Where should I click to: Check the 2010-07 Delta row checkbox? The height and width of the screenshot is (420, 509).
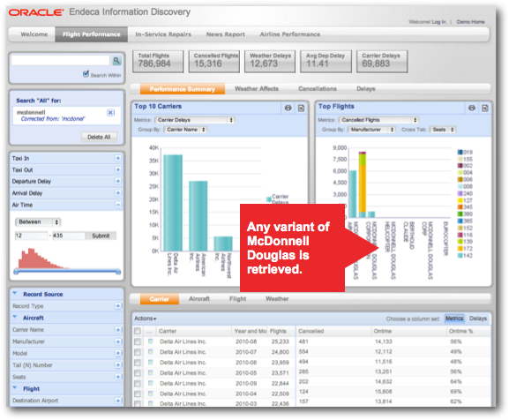point(138,352)
